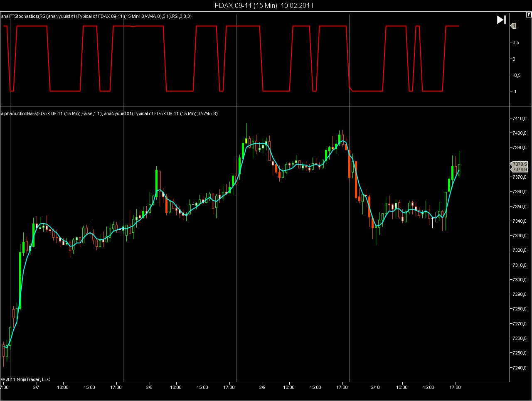Click the 0,5 indicator scale label
This screenshot has width=532, height=401.
pos(515,42)
